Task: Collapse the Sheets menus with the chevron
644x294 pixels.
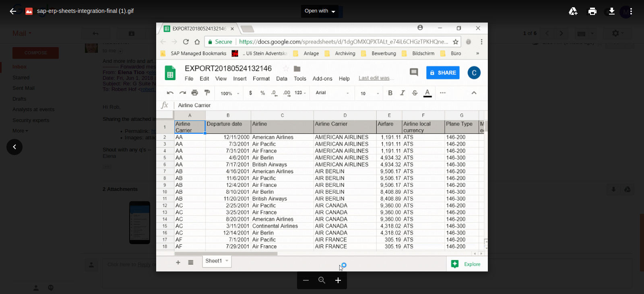Action: click(474, 93)
